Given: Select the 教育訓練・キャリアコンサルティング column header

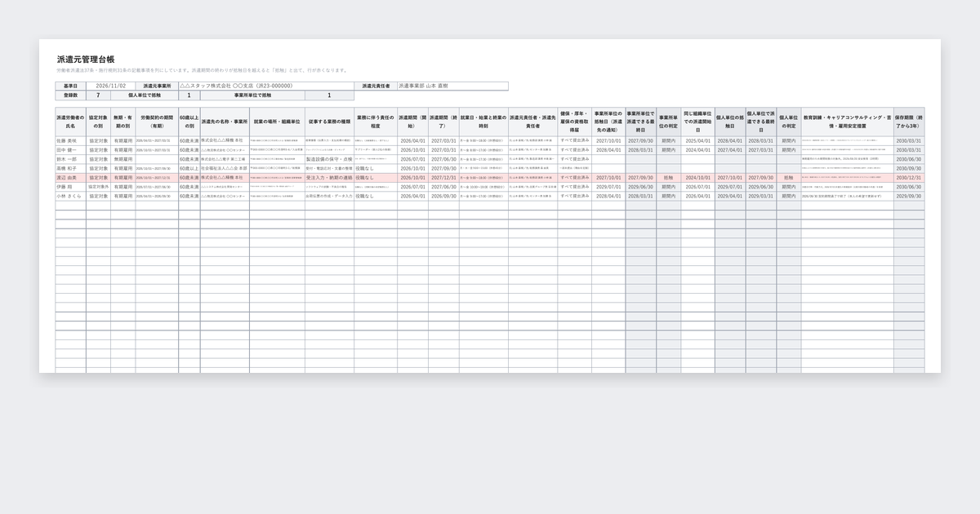Looking at the screenshot, I should [848, 123].
